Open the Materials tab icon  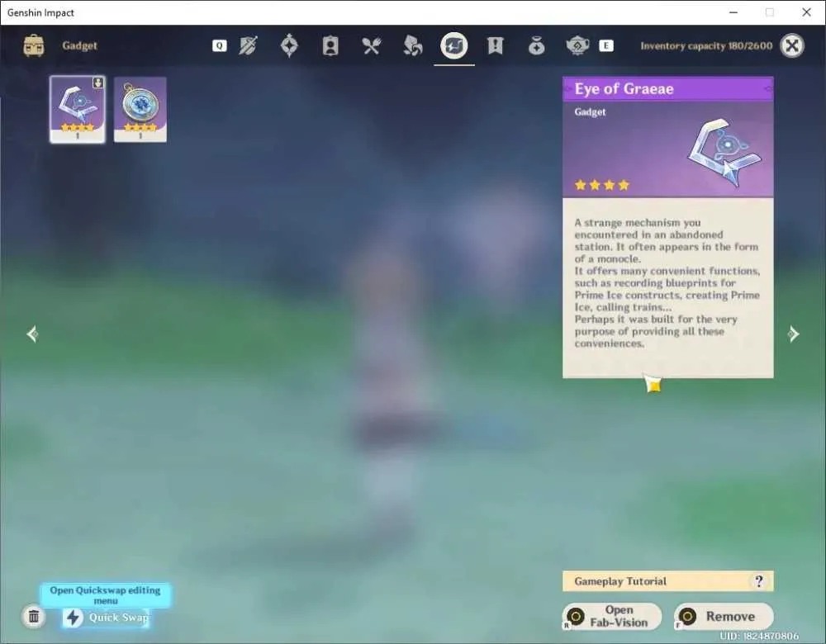coord(412,45)
